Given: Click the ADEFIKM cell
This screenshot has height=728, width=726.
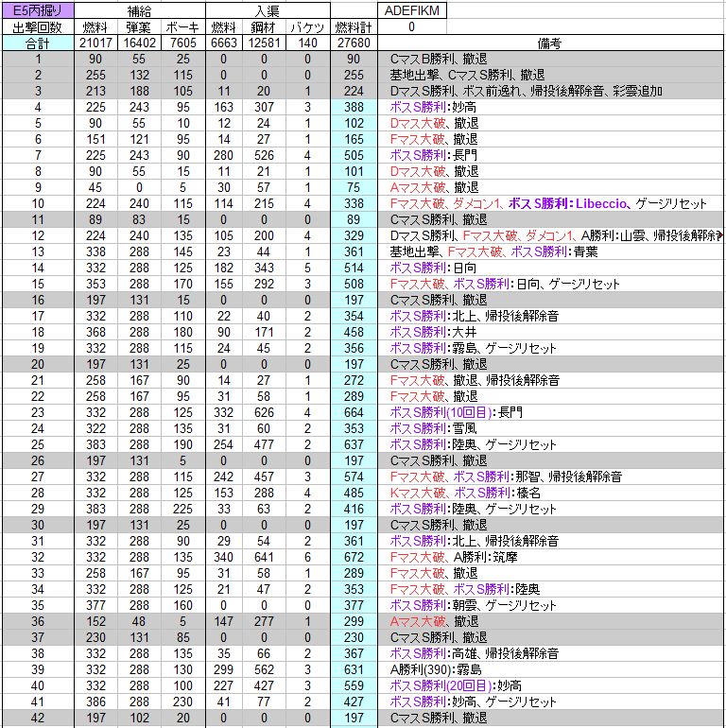Looking at the screenshot, I should coord(412,10).
